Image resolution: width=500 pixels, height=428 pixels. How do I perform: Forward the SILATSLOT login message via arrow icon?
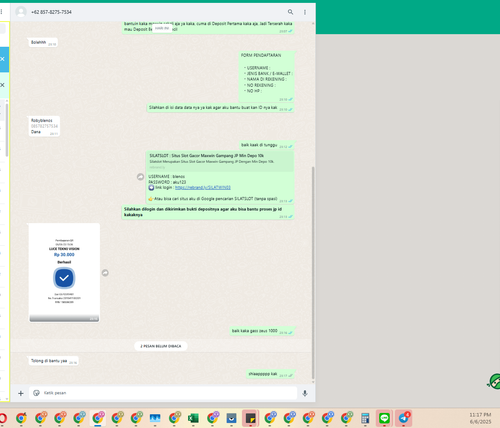tap(140, 177)
